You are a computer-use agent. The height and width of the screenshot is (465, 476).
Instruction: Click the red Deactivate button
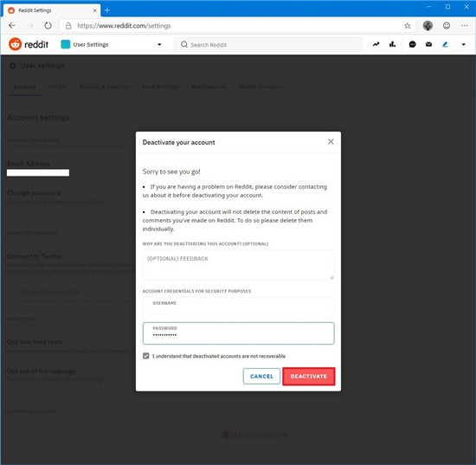[x=309, y=377]
